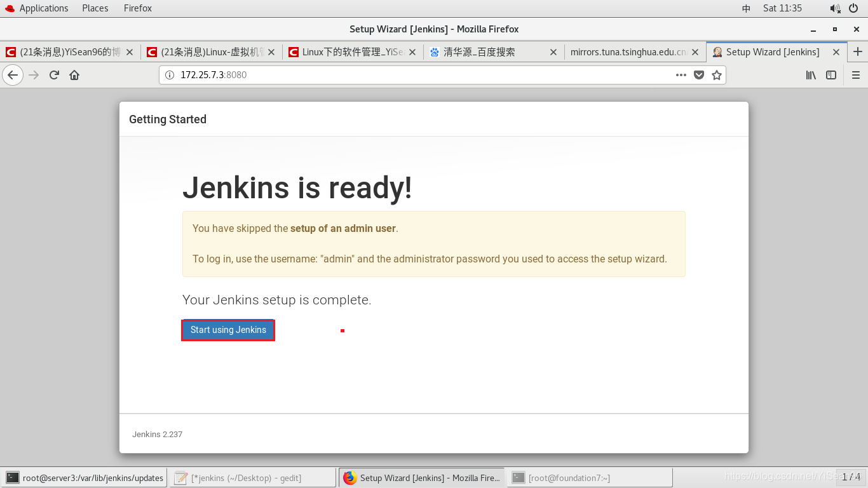Go back with Firefox back arrow

(13, 75)
